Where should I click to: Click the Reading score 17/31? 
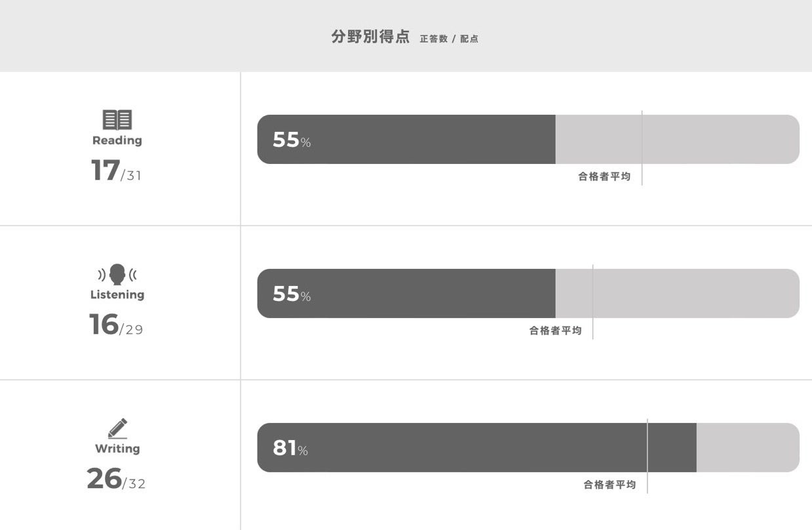pos(116,171)
